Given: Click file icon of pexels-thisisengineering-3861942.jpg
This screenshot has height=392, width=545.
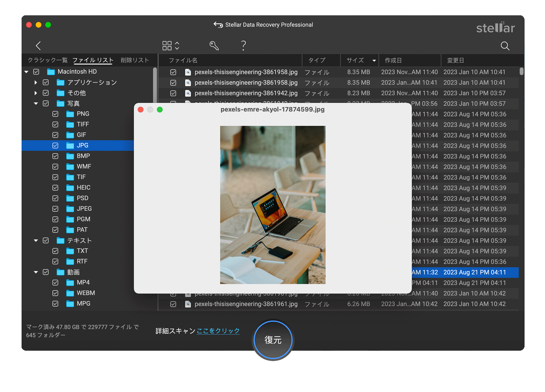Looking at the screenshot, I should click(x=188, y=93).
